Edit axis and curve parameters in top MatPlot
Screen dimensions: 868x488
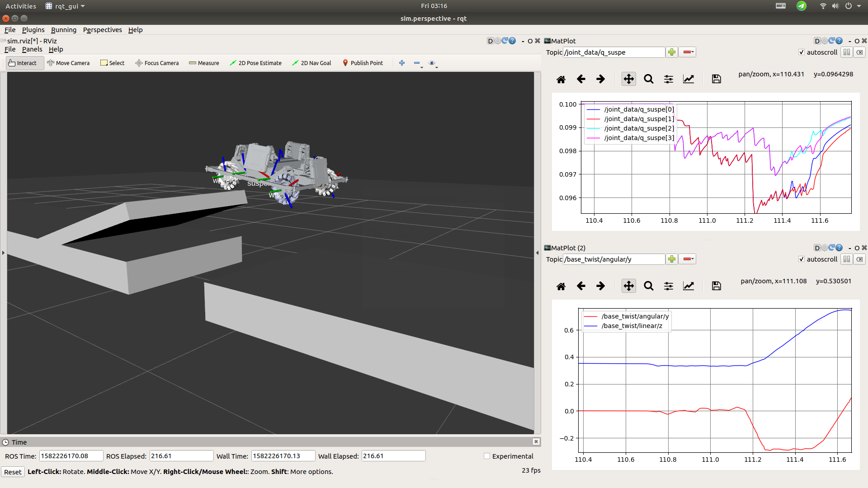pos(689,79)
